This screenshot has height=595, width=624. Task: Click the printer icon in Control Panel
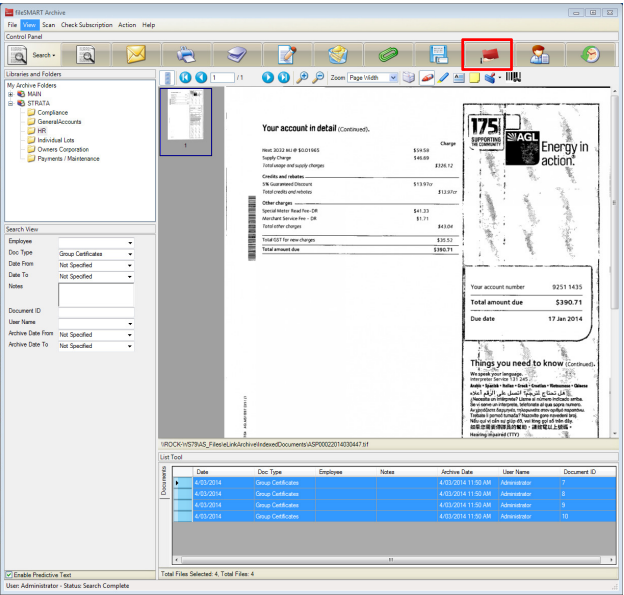[x=186, y=55]
